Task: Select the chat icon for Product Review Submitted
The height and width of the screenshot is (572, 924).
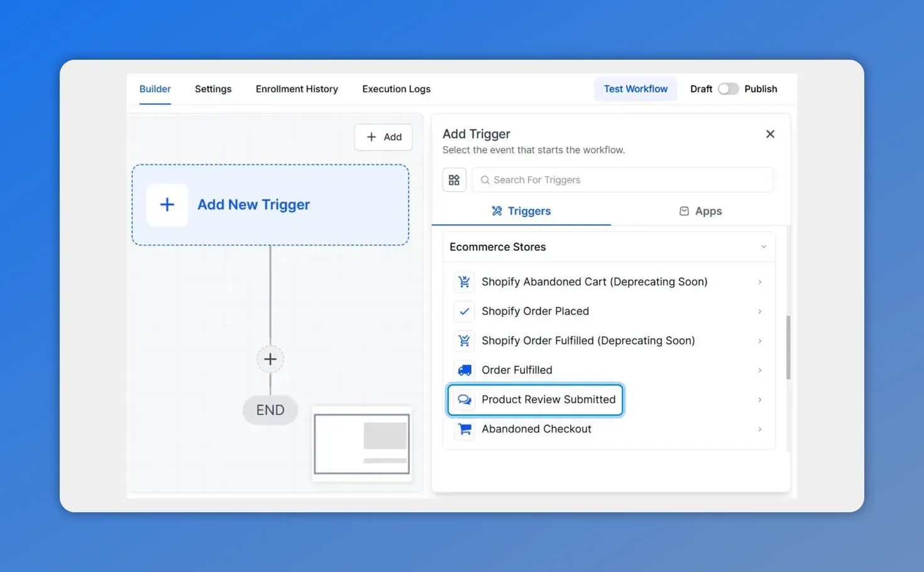Action: pyautogui.click(x=464, y=399)
